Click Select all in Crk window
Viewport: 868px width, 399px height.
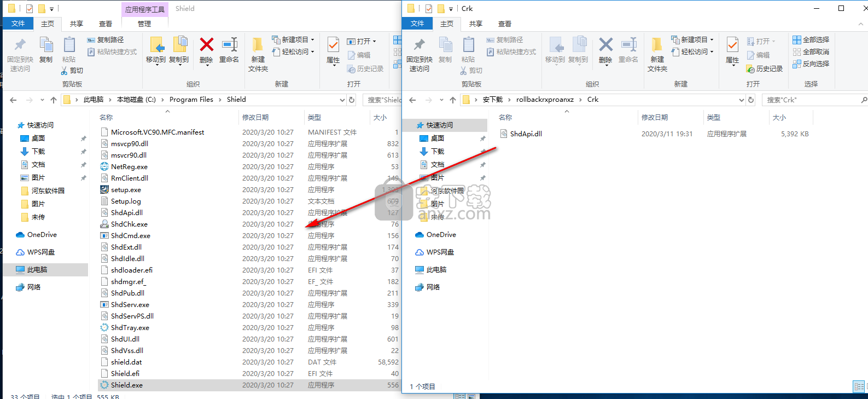(x=811, y=40)
